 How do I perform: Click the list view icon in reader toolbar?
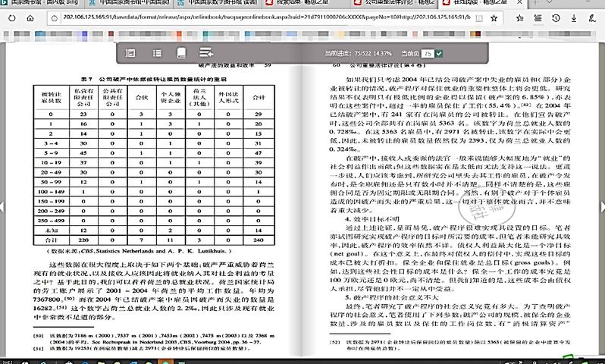[x=155, y=53]
